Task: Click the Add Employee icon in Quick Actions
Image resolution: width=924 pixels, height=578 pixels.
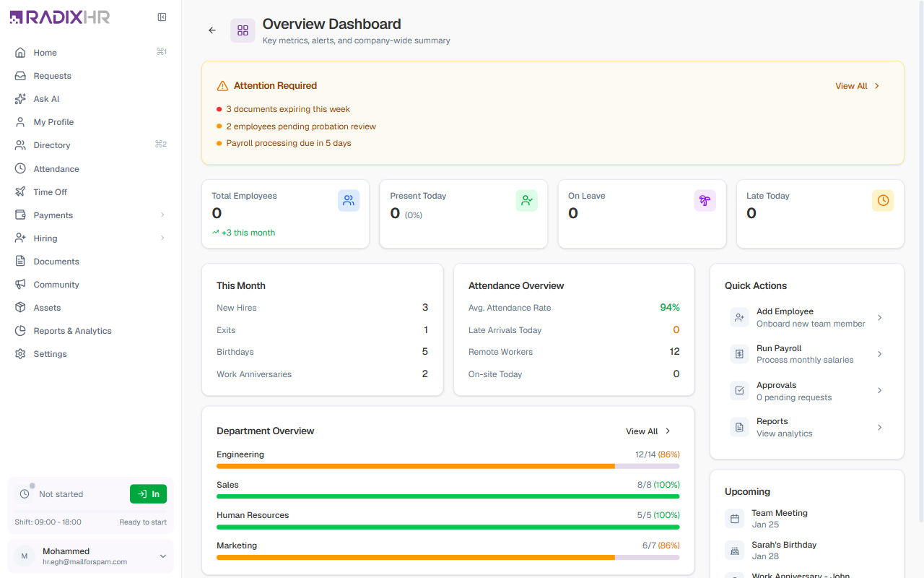Action: tap(739, 317)
